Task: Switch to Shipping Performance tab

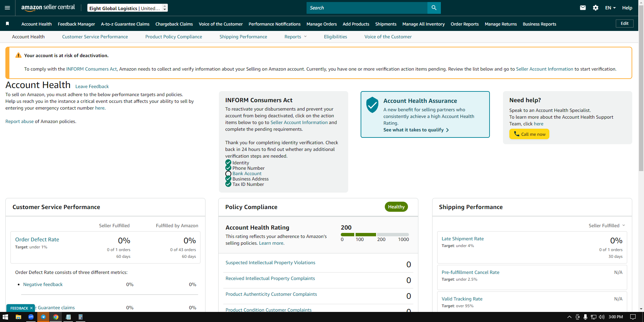Action: point(243,37)
